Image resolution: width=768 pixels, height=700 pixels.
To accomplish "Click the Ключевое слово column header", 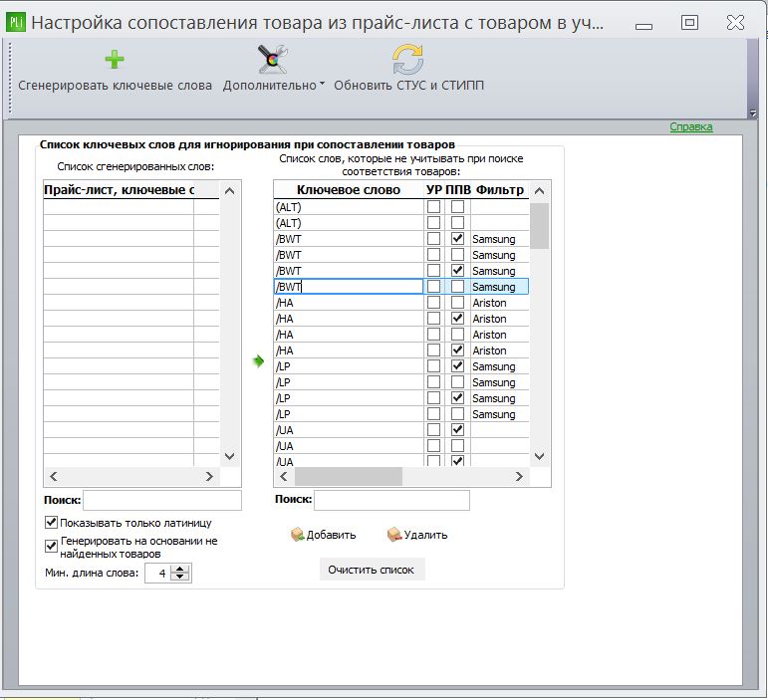I will click(x=349, y=190).
